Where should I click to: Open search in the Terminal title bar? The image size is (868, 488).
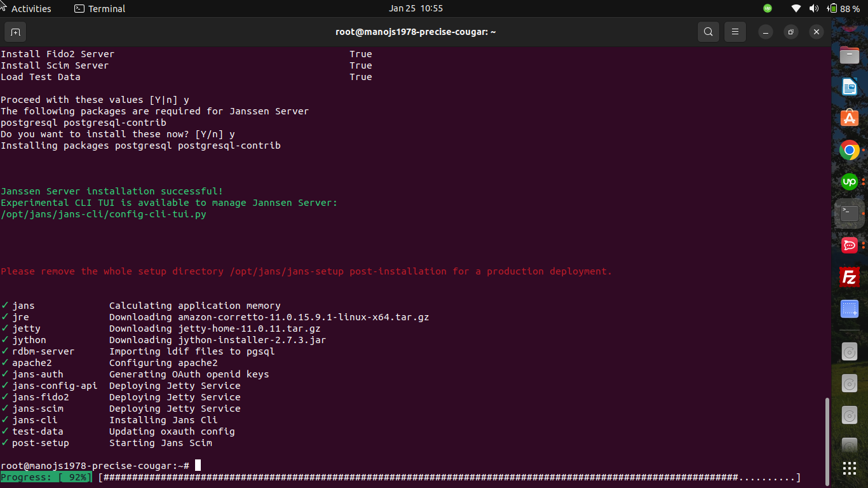coord(708,31)
